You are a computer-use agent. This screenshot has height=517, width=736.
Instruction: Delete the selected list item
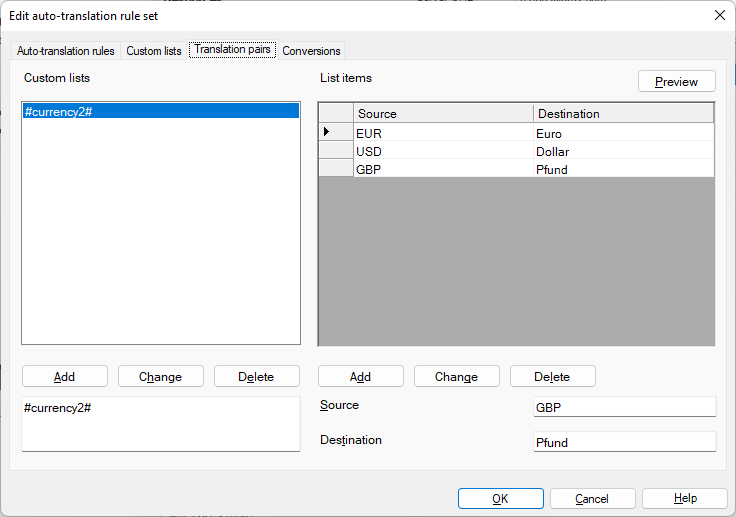[x=552, y=377]
